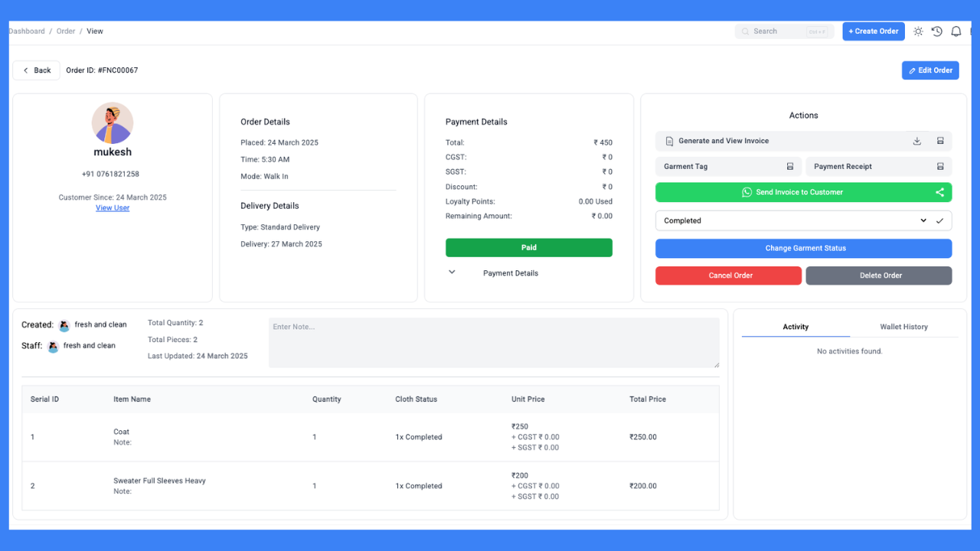Open history using the clock icon
Viewport: 980px width, 551px height.
tap(936, 31)
